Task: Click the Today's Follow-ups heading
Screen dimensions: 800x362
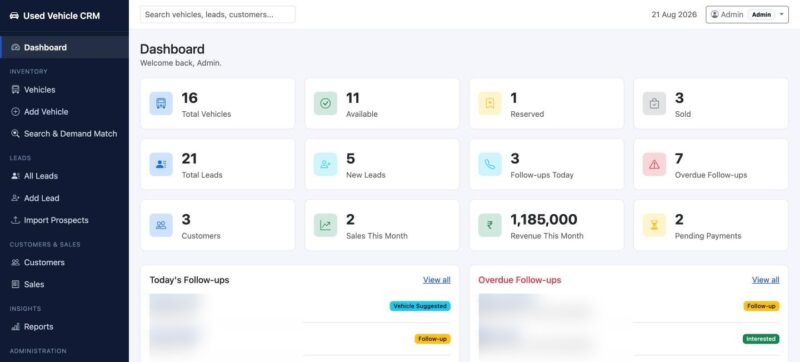Action: [189, 280]
